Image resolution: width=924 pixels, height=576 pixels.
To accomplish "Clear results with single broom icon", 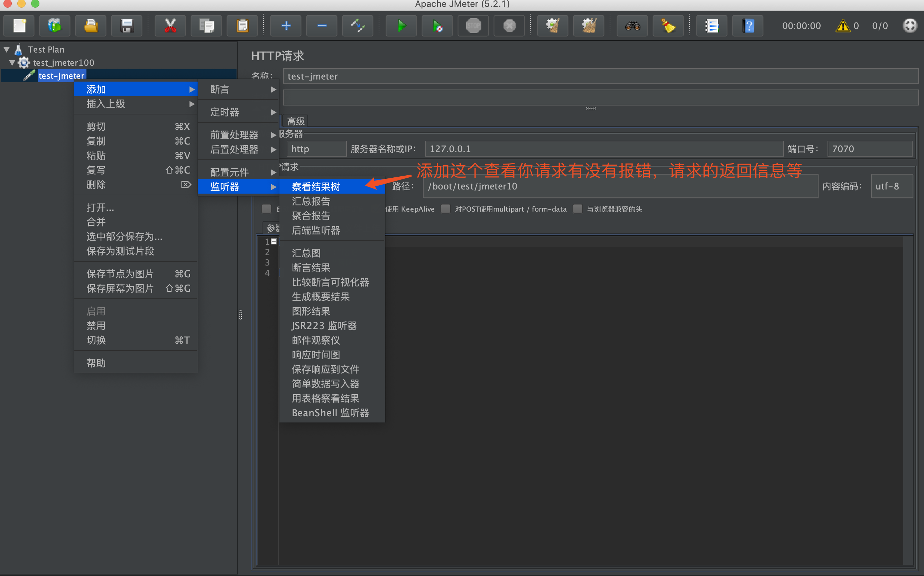I will coord(553,26).
